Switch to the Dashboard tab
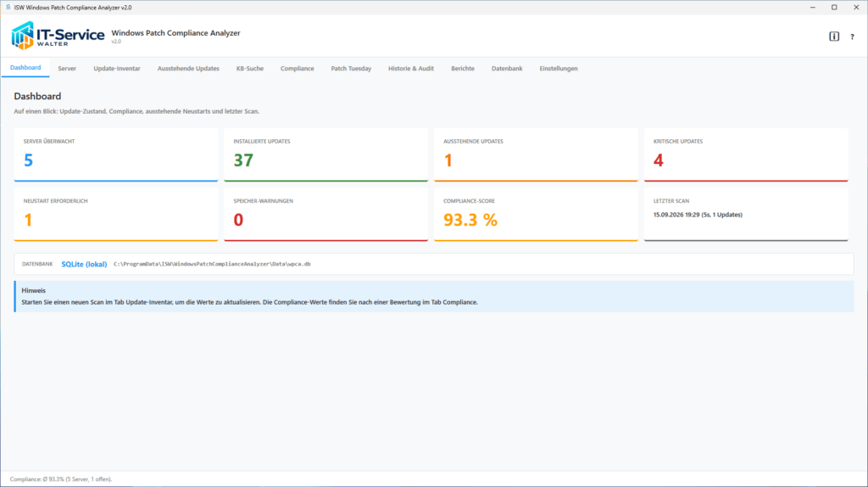The height and width of the screenshot is (487, 868). pyautogui.click(x=25, y=68)
